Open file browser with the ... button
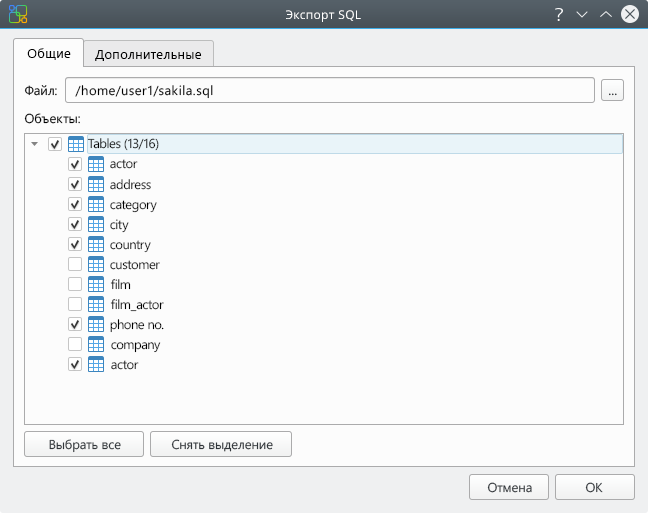The image size is (648, 513). [612, 90]
